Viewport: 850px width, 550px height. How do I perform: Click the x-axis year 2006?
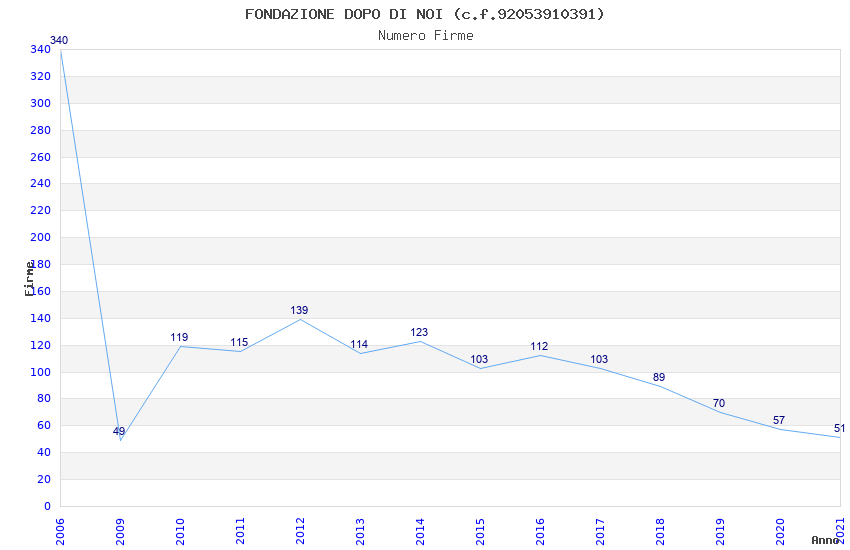(x=60, y=531)
